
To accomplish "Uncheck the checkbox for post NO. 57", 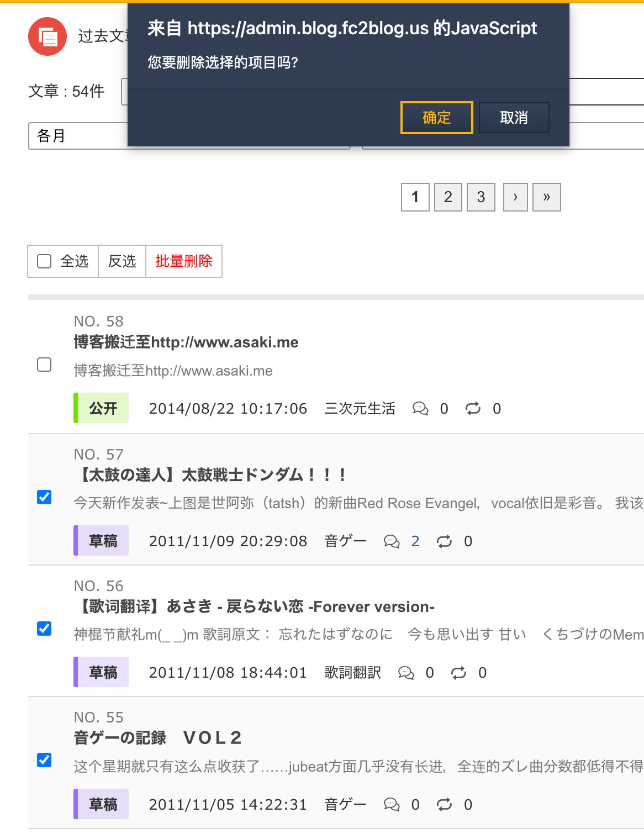I will [44, 497].
